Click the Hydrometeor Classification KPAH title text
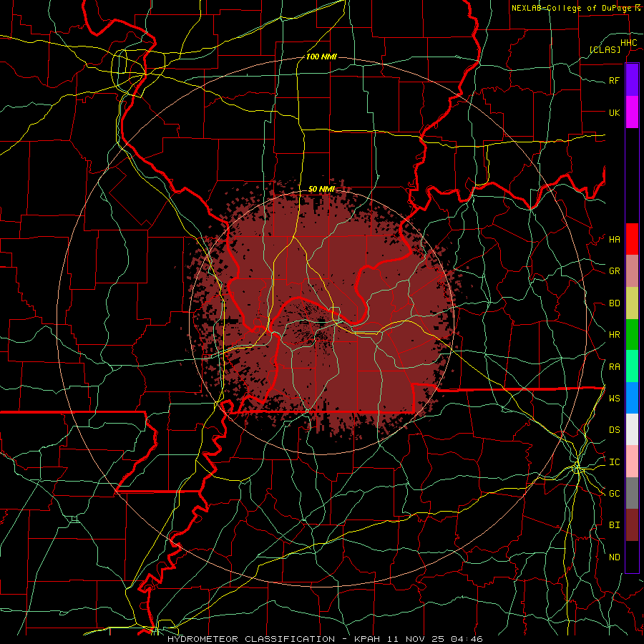Viewport: 644px width, 644px height. tap(325, 639)
